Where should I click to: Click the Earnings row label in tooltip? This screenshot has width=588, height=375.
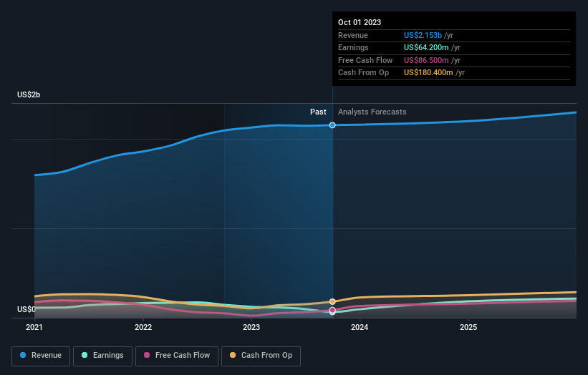pyautogui.click(x=353, y=47)
